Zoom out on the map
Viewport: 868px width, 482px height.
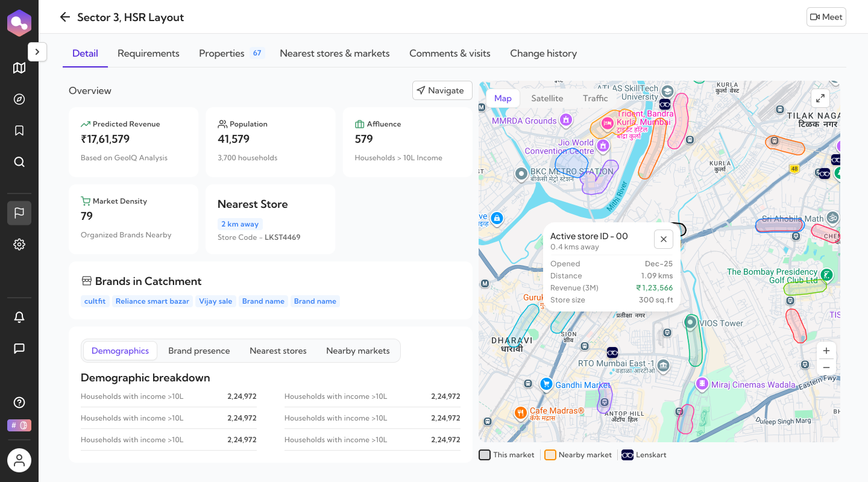tap(826, 368)
